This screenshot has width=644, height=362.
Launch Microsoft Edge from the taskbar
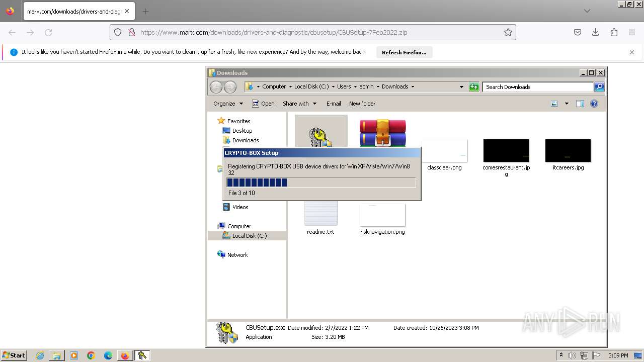(x=108, y=355)
